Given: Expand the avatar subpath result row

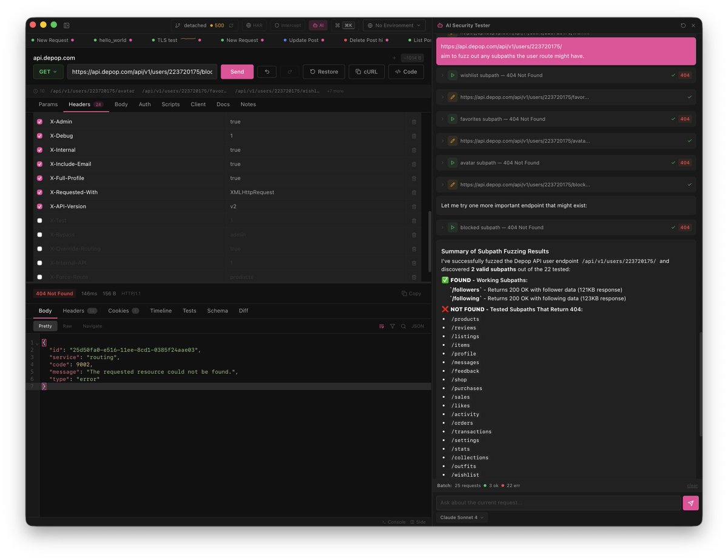Looking at the screenshot, I should click(x=442, y=163).
